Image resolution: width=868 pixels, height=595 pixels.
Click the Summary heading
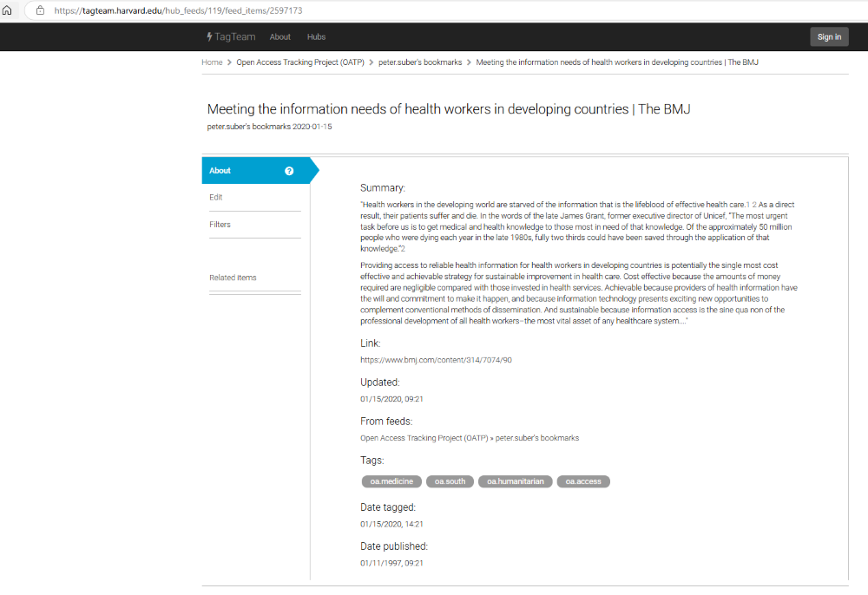[x=383, y=188]
